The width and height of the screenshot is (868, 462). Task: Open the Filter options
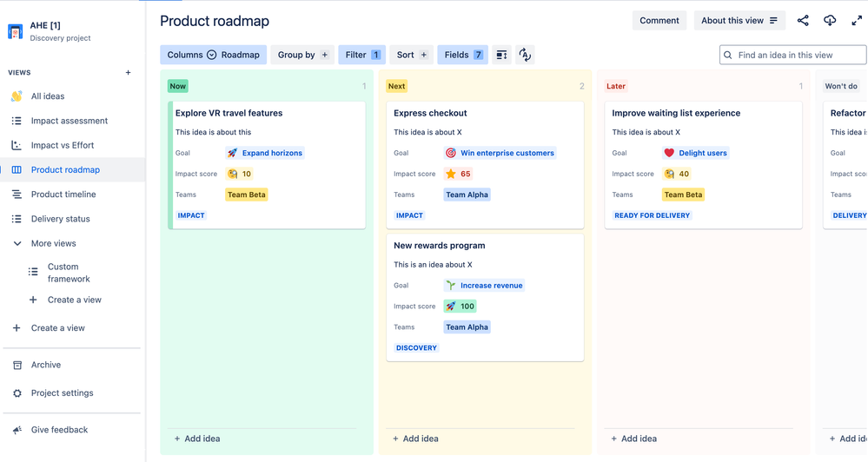coord(362,55)
